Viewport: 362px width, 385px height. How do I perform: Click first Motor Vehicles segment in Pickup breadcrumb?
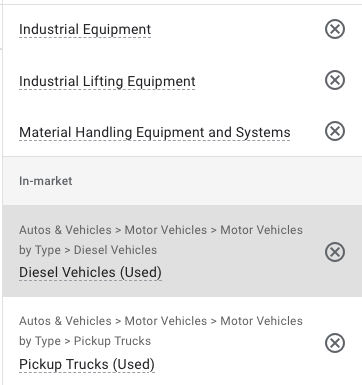[166, 321]
